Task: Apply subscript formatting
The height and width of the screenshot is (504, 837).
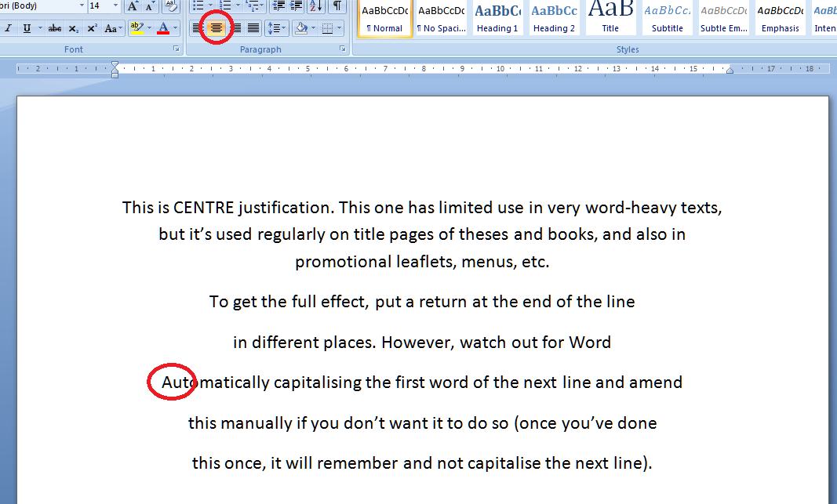Action: click(73, 28)
